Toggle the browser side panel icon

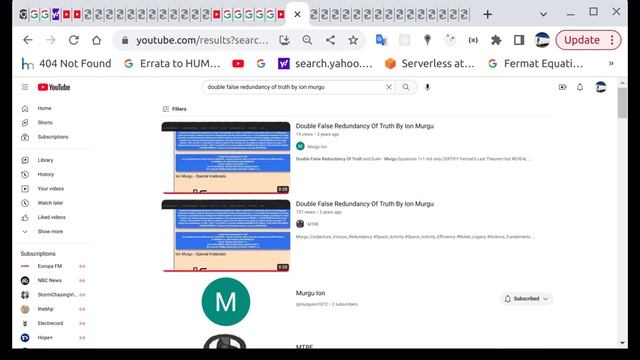point(519,40)
